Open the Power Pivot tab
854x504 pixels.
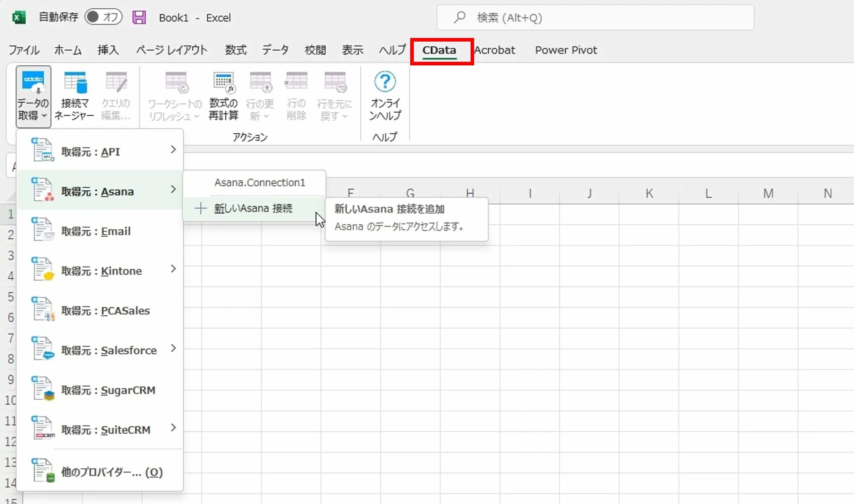tap(566, 50)
